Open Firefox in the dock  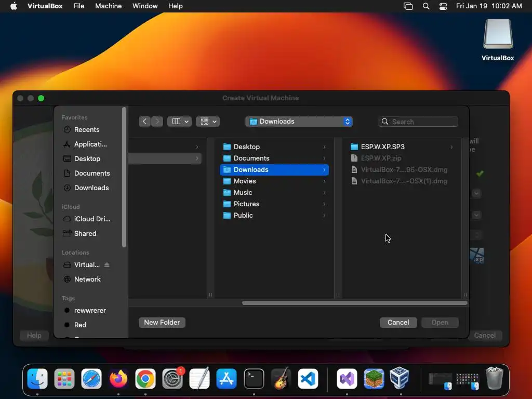[118, 379]
